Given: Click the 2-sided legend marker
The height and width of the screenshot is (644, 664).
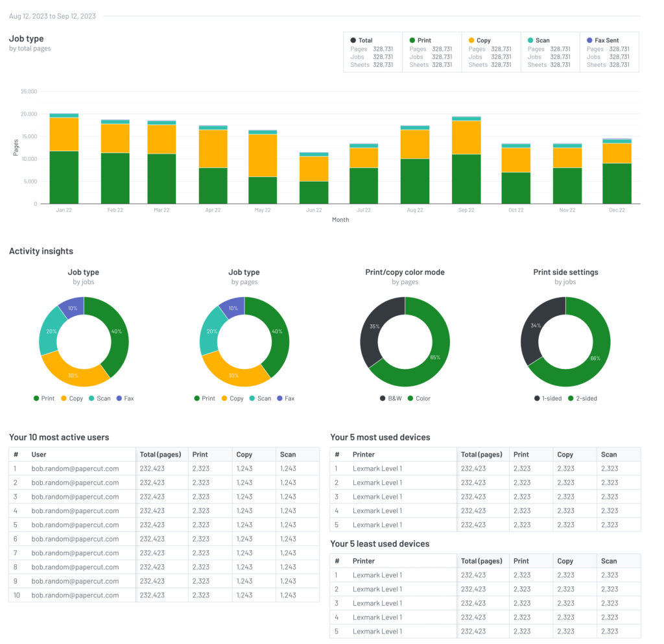Looking at the screenshot, I should 571,398.
